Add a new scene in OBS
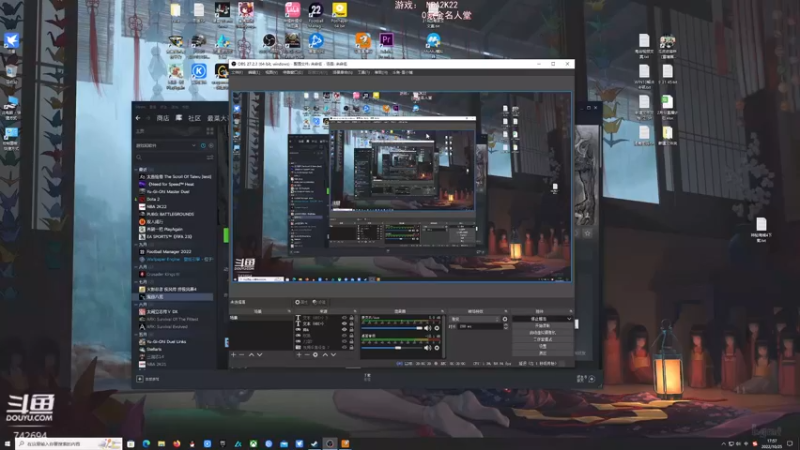This screenshot has width=800, height=450. 234,355
